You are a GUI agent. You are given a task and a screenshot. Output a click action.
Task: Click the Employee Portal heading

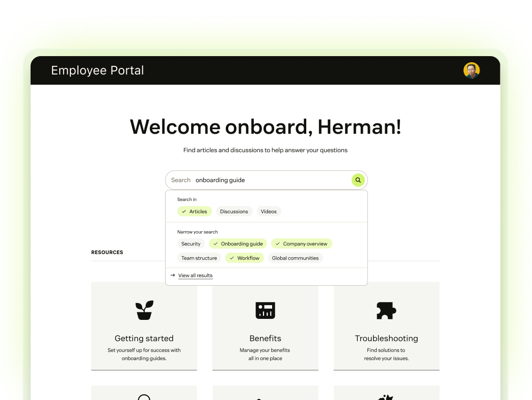tap(97, 70)
